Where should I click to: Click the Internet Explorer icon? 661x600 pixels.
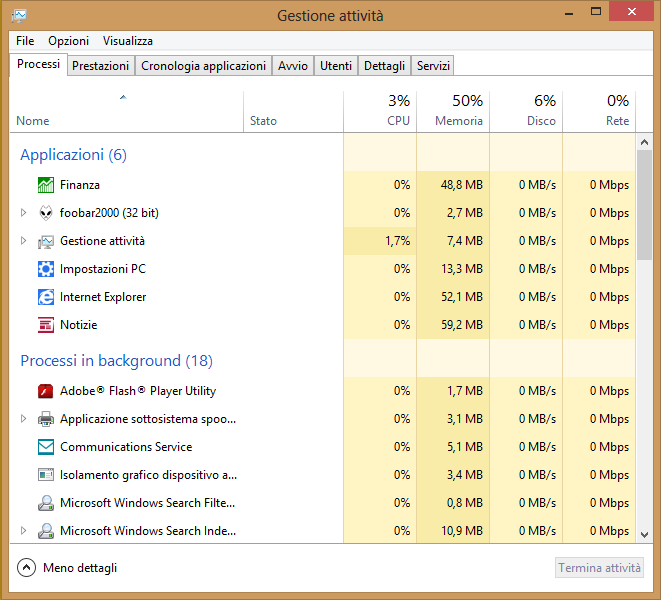pyautogui.click(x=46, y=297)
